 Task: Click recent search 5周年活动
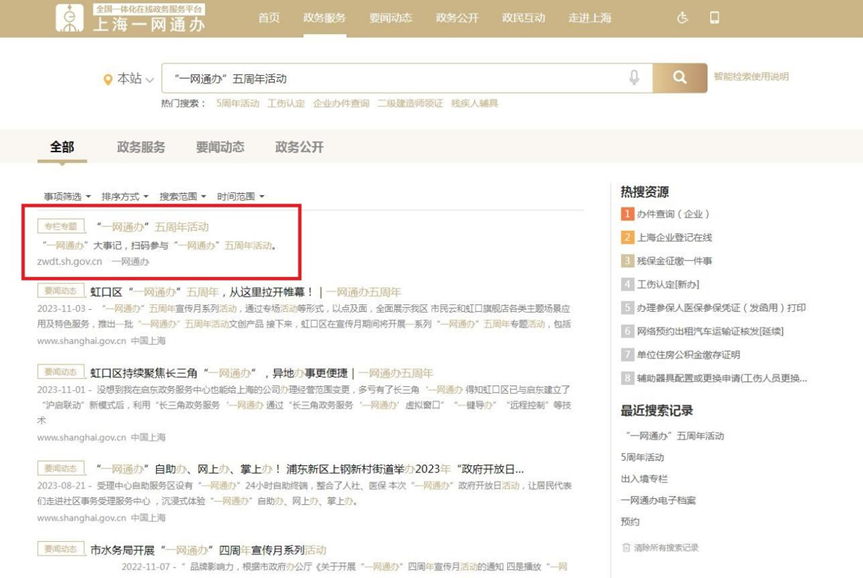[x=642, y=457]
